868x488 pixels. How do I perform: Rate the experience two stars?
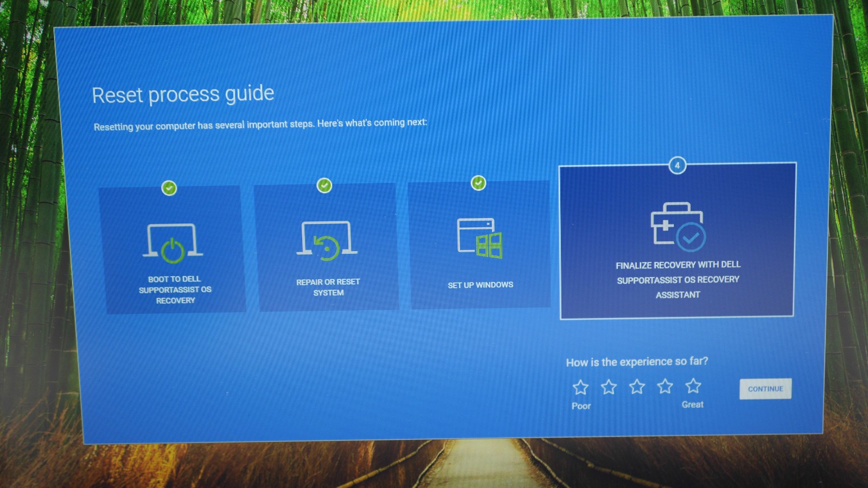(x=609, y=387)
